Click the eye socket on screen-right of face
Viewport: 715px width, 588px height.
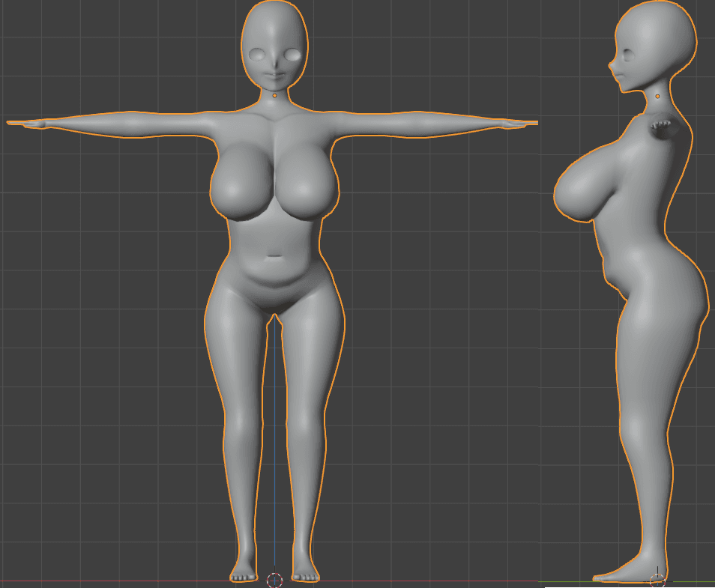coord(293,55)
